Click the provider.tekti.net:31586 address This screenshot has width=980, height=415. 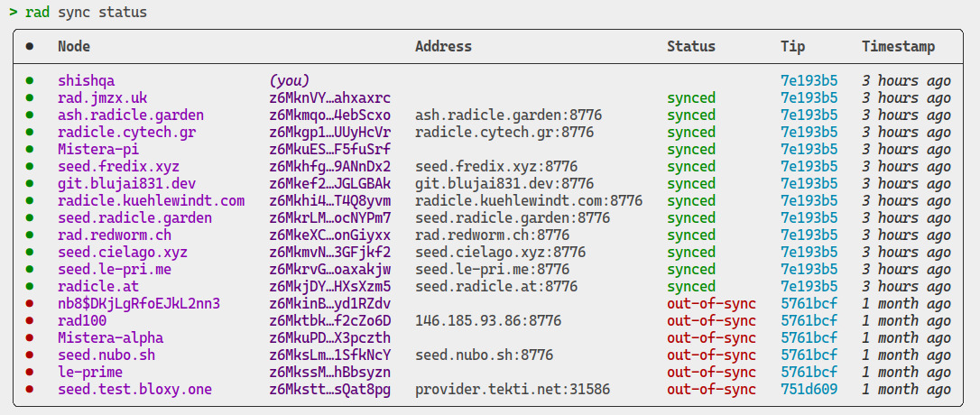point(513,390)
